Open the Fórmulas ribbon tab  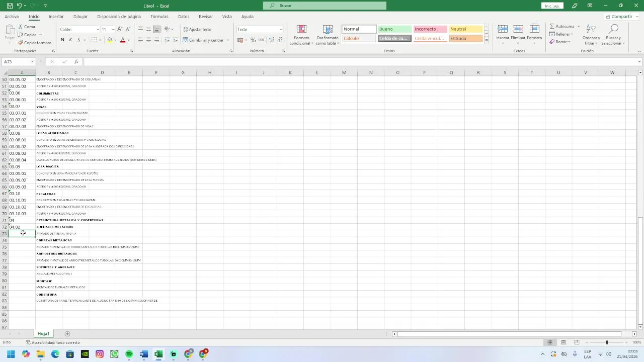159,17
